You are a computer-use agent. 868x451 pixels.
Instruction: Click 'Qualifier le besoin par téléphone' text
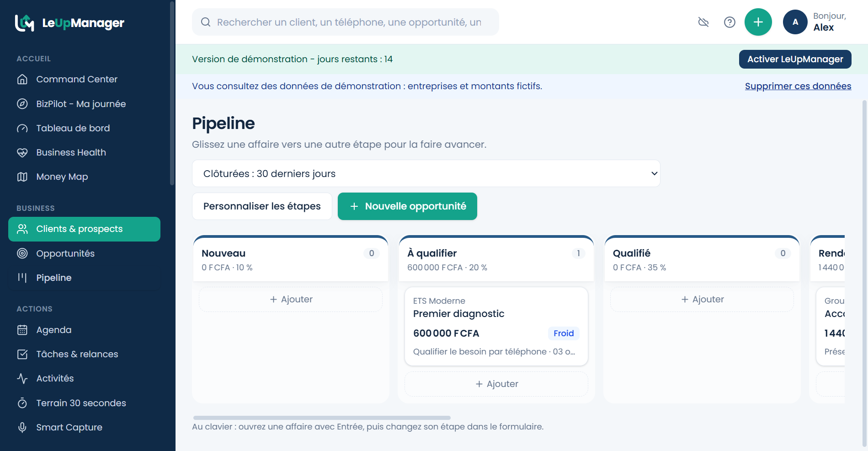coord(480,352)
